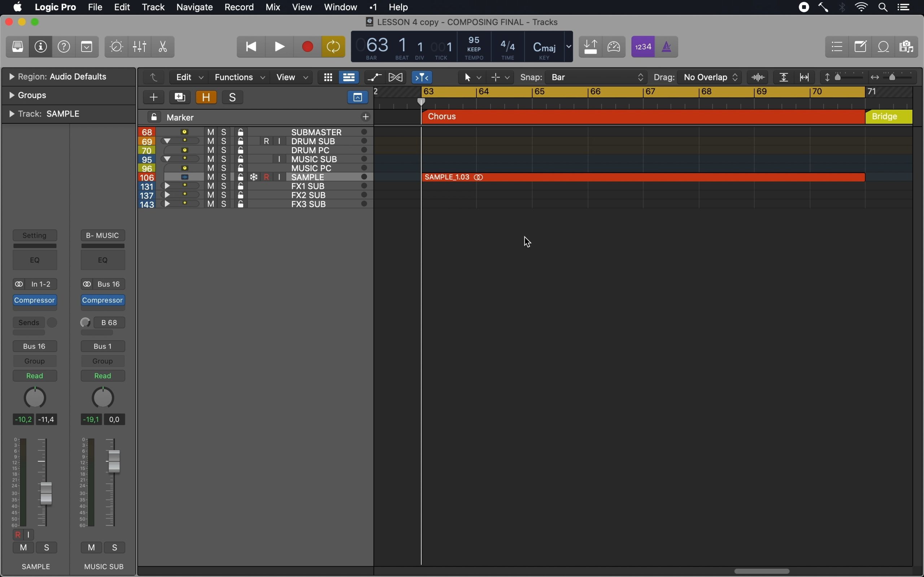Open the Functions menu in tracks area
Viewport: 924px width, 577px height.
(239, 78)
